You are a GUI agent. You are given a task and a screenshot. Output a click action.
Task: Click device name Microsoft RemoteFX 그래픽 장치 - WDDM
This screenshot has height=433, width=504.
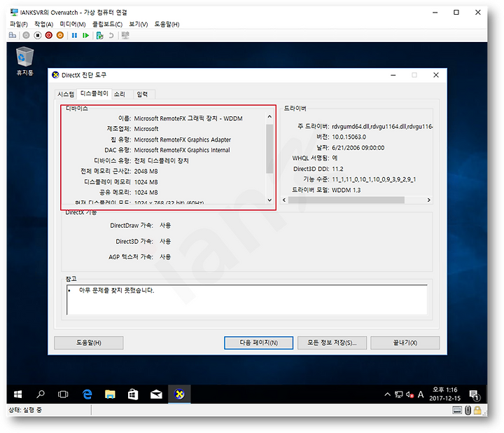point(188,118)
